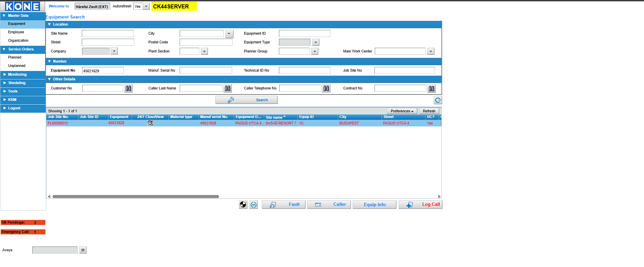Open the Autorefresh Yes dropdown
The width and height of the screenshot is (644, 267).
(146, 6)
